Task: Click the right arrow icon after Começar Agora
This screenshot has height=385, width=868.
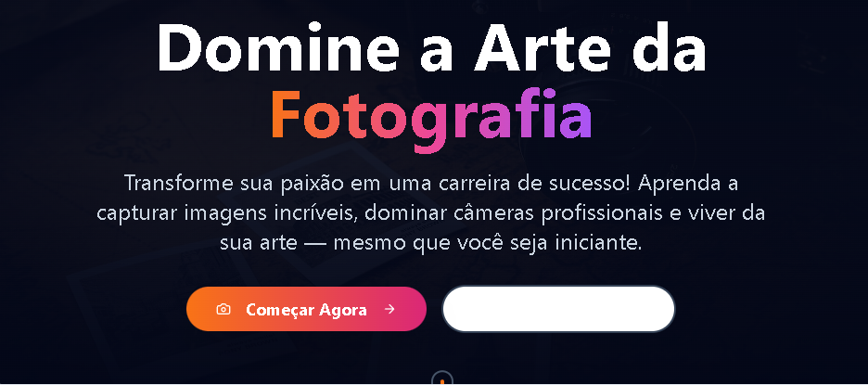Action: [x=389, y=309]
